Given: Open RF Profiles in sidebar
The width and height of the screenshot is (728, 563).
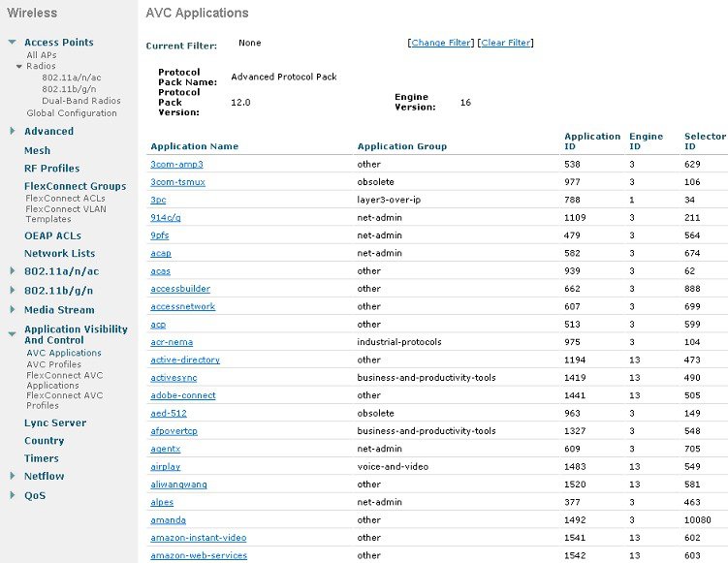Looking at the screenshot, I should (x=52, y=168).
